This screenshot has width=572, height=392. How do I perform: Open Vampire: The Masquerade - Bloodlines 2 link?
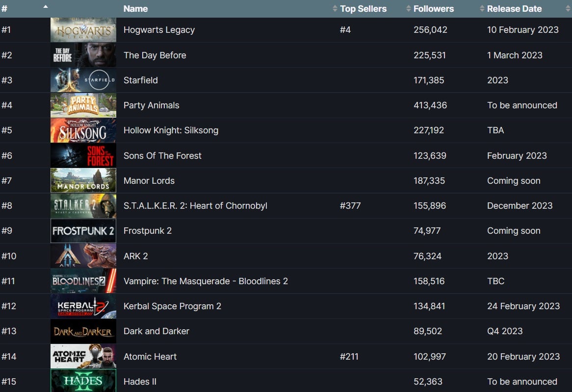[x=206, y=281]
